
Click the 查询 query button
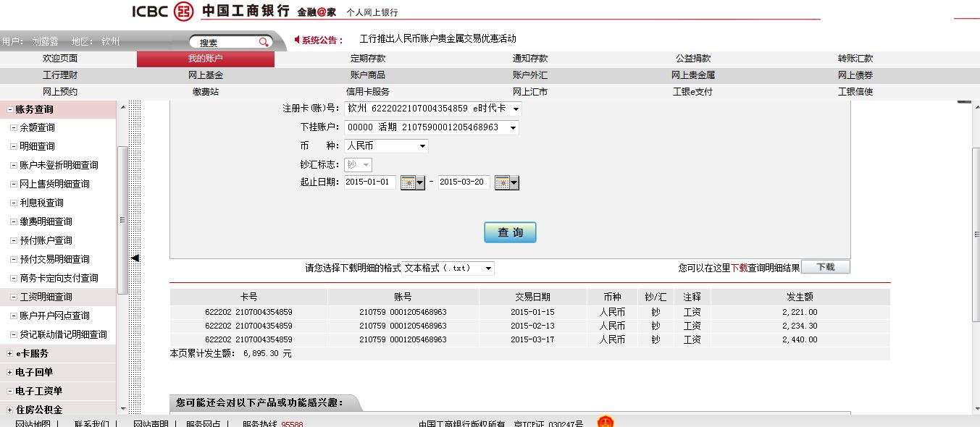[510, 232]
